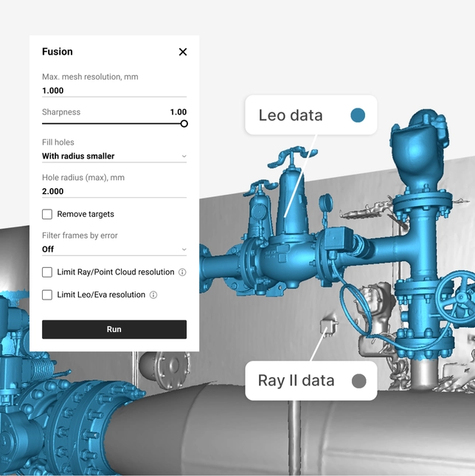
Task: Enable the Remove targets checkbox
Action: tap(47, 214)
